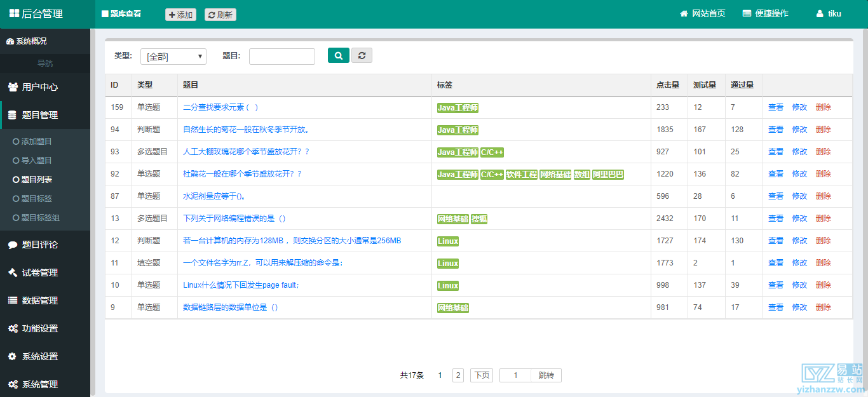Select the 导入题目 sidebar radio item
The width and height of the screenshot is (868, 397).
[17, 161]
